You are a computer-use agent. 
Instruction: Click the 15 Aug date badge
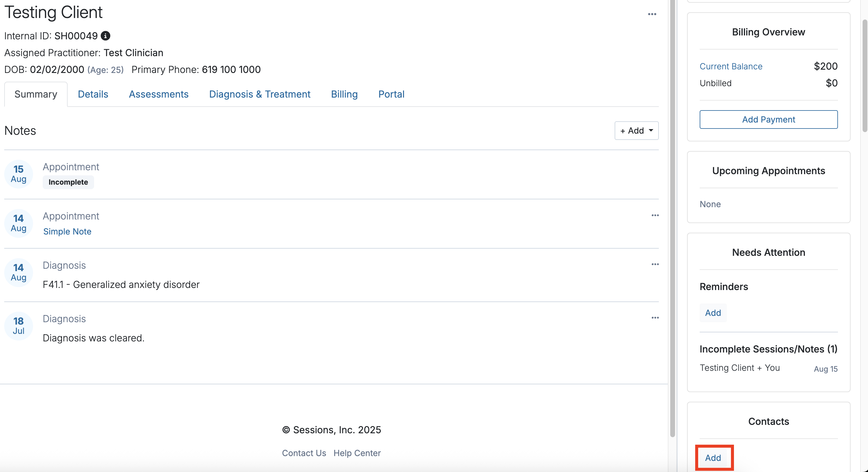coord(19,174)
